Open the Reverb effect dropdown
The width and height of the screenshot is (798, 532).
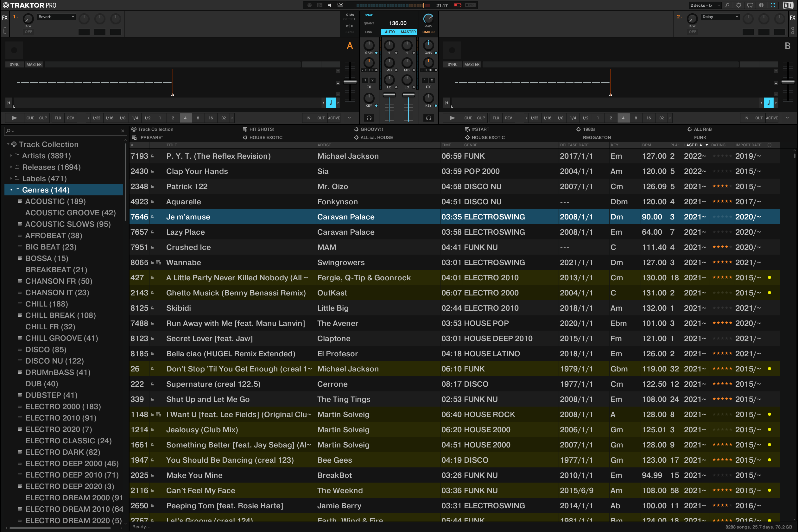pyautogui.click(x=56, y=16)
